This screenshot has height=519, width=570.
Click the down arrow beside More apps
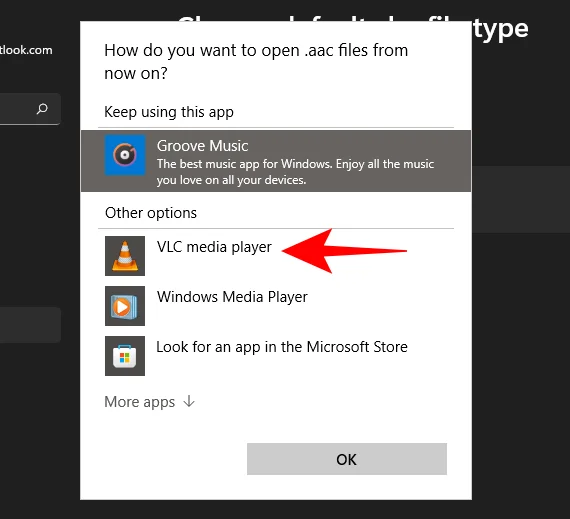pyautogui.click(x=189, y=402)
